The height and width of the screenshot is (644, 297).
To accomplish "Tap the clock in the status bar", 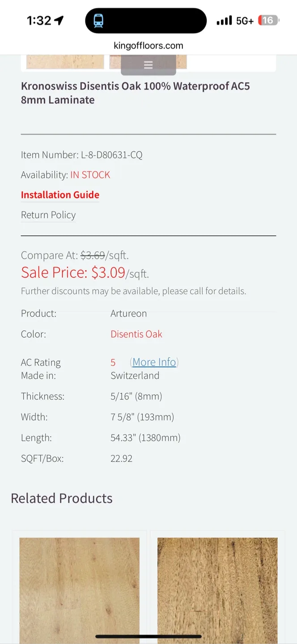I will [x=39, y=20].
